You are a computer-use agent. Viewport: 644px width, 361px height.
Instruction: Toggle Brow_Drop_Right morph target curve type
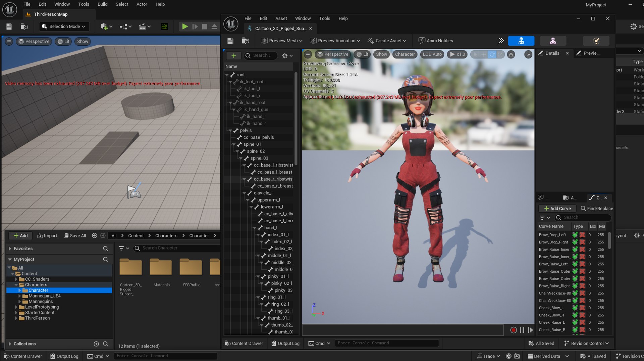575,242
